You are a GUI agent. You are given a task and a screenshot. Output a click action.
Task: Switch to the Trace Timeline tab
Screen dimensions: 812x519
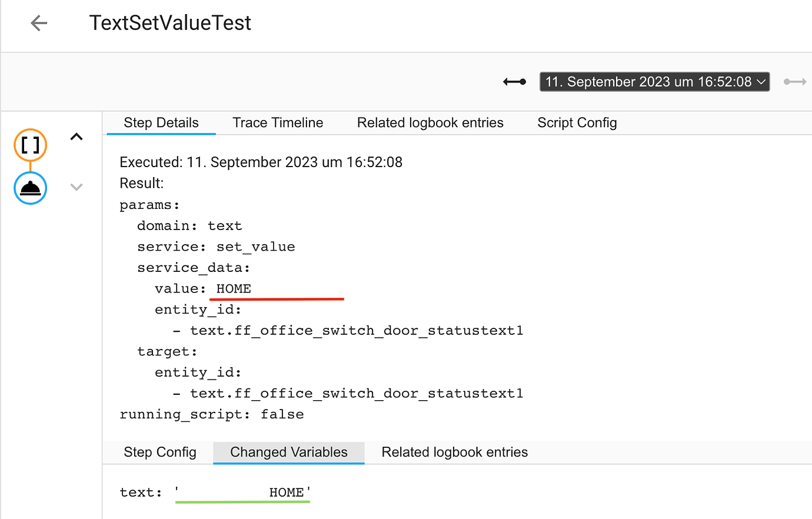pos(277,122)
